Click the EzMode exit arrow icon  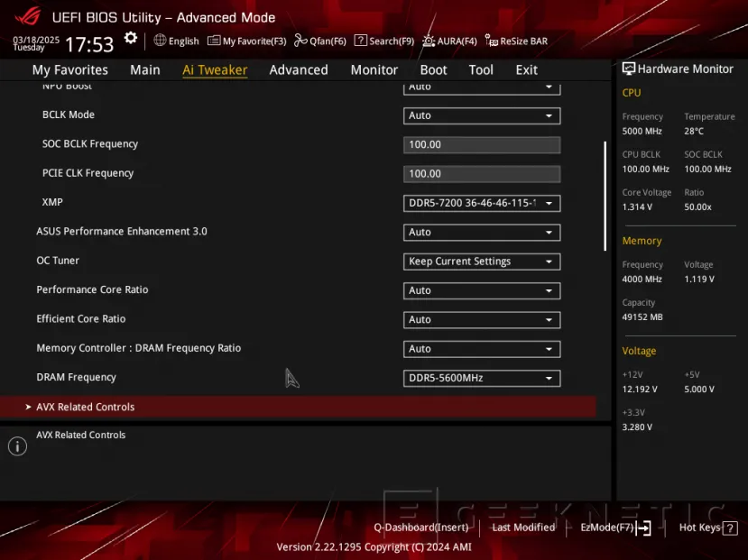643,528
